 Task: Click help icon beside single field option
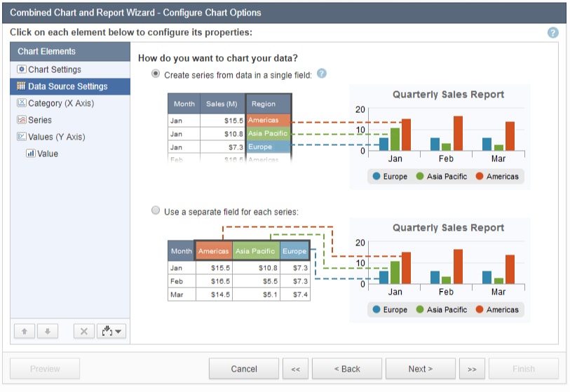tap(322, 74)
